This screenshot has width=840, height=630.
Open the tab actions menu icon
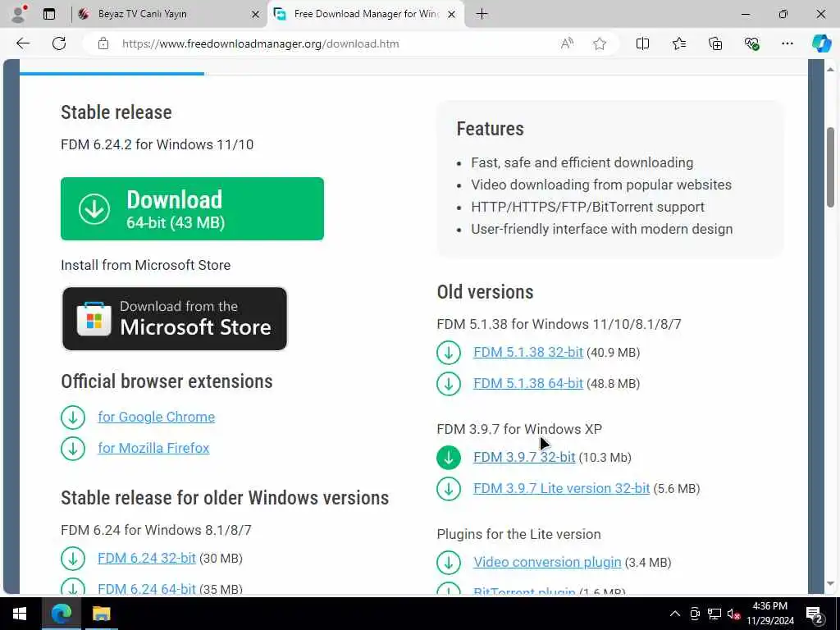[x=49, y=14]
